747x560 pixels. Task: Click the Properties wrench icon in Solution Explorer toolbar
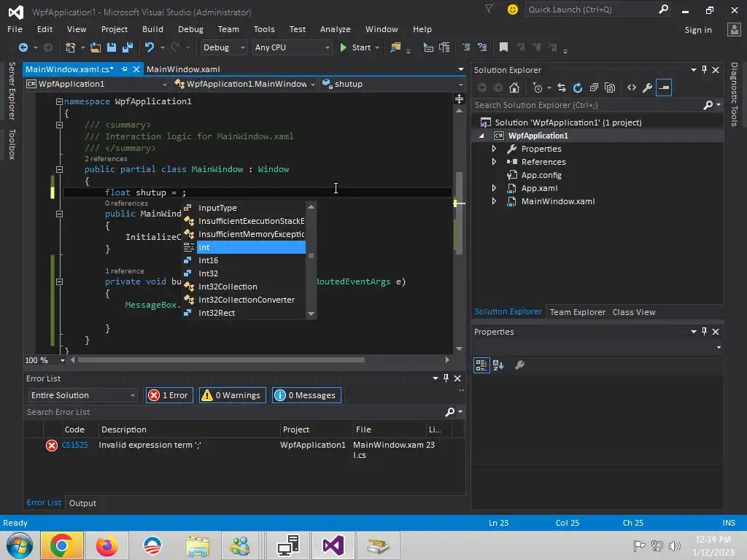(648, 87)
